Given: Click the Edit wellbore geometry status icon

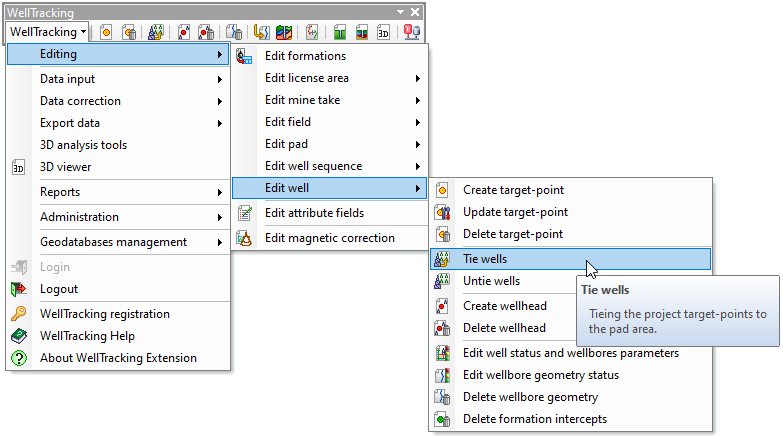Looking at the screenshot, I should (x=442, y=375).
